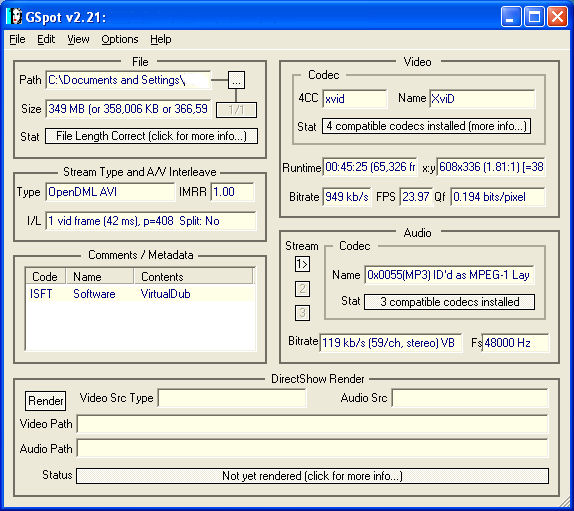This screenshot has height=511, width=574.
Task: Click the Video Src Type field
Action: 232,398
